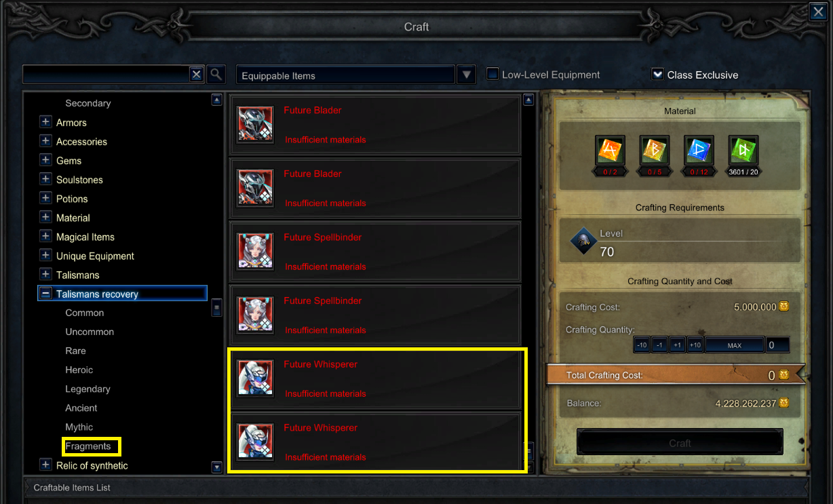Click inside the search input field
This screenshot has width=833, height=504.
click(106, 75)
